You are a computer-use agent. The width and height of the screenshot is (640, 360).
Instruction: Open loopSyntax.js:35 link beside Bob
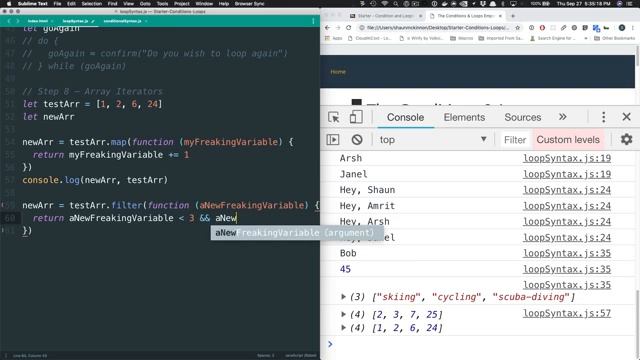(x=567, y=253)
